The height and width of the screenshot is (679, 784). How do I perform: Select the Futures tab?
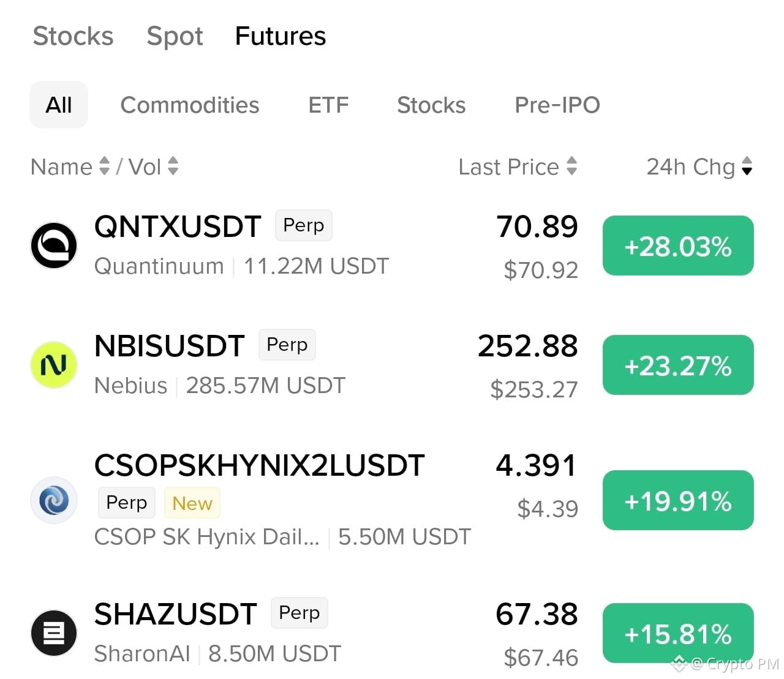tap(281, 36)
